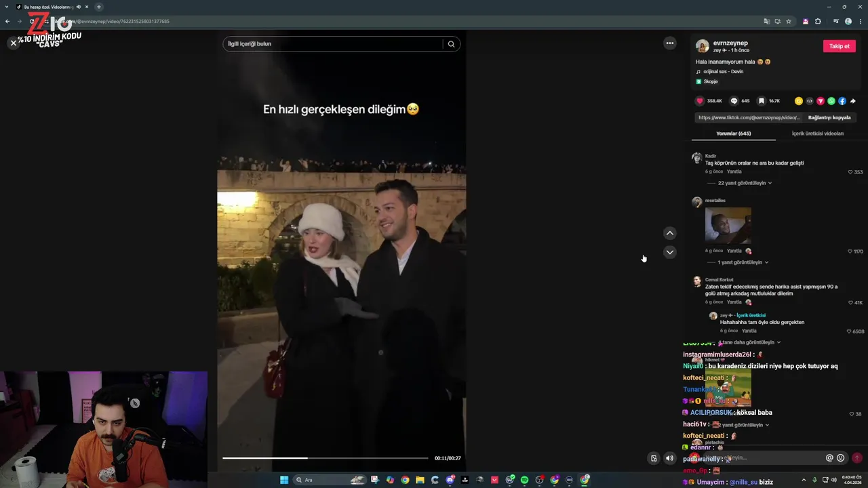Bookmark this page with the star icon
This screenshot has height=488, width=868.
tap(789, 21)
